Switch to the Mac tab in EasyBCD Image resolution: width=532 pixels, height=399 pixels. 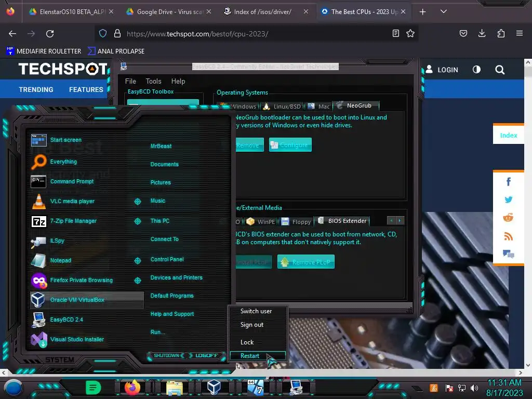tap(319, 106)
